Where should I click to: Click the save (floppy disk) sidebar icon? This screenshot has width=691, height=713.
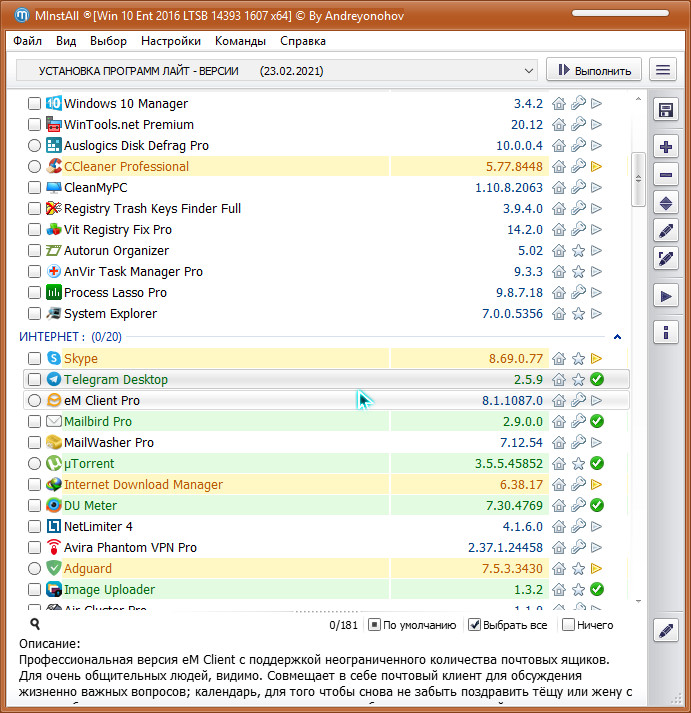(666, 110)
